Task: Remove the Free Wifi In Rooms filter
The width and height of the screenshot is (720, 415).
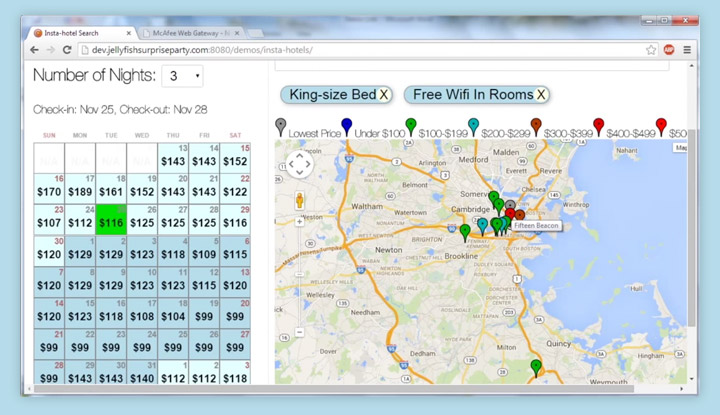Action: [x=541, y=95]
